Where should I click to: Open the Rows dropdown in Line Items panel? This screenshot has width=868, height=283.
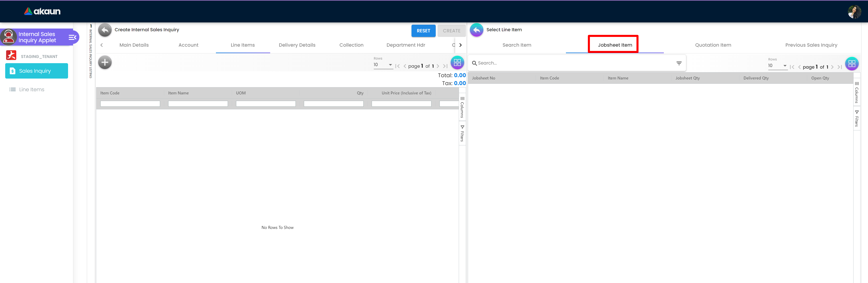pos(383,65)
